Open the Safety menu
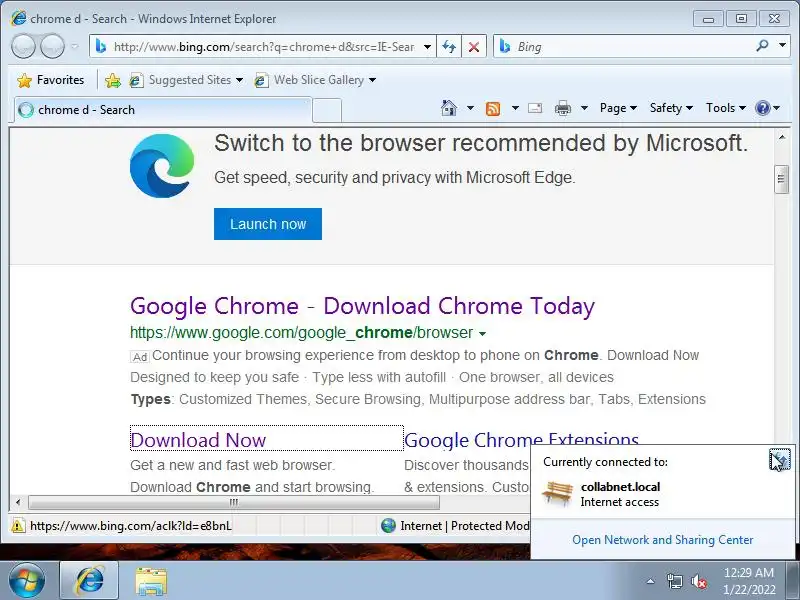The width and height of the screenshot is (800, 600). (671, 108)
